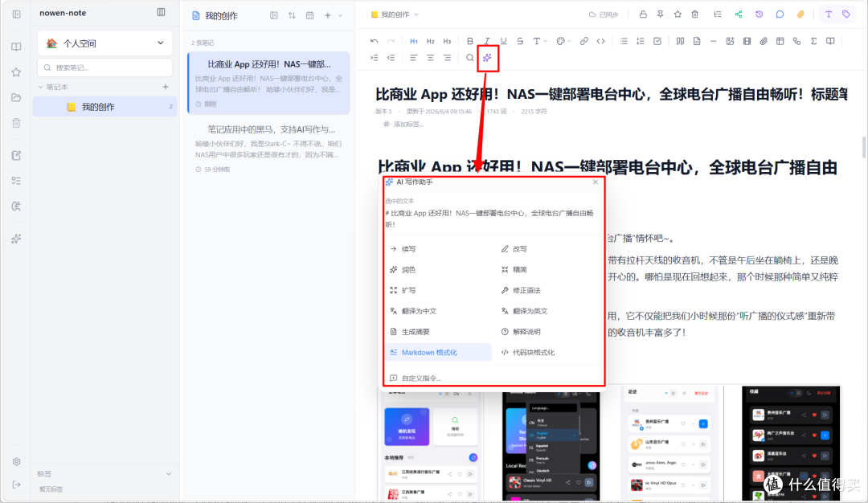Collapse the 标签 section chevron
868x503 pixels.
168,474
